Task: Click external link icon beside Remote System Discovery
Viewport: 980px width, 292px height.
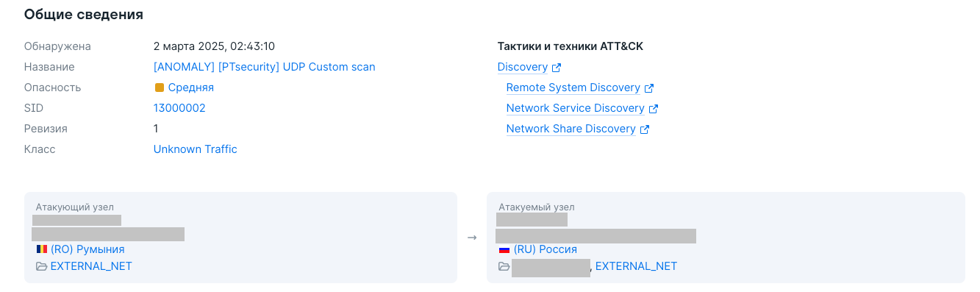Action: 649,88
